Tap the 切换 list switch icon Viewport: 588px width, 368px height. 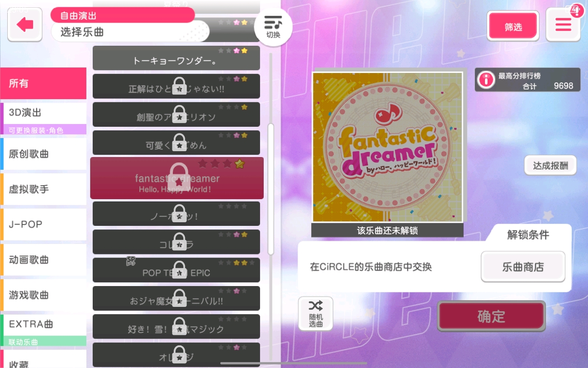pyautogui.click(x=273, y=26)
